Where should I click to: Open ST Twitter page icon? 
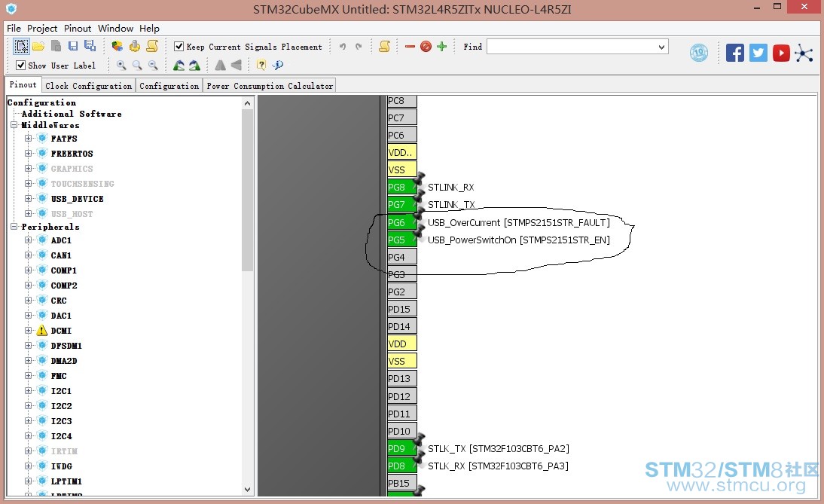point(758,53)
